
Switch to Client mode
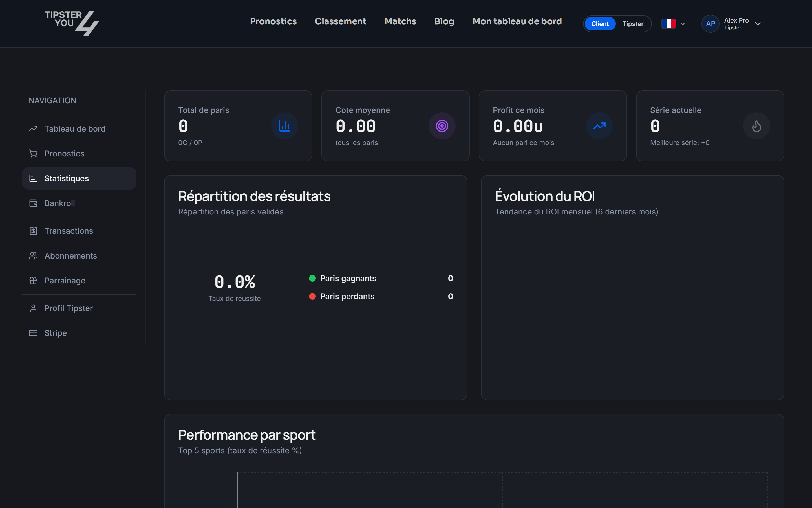pyautogui.click(x=600, y=23)
